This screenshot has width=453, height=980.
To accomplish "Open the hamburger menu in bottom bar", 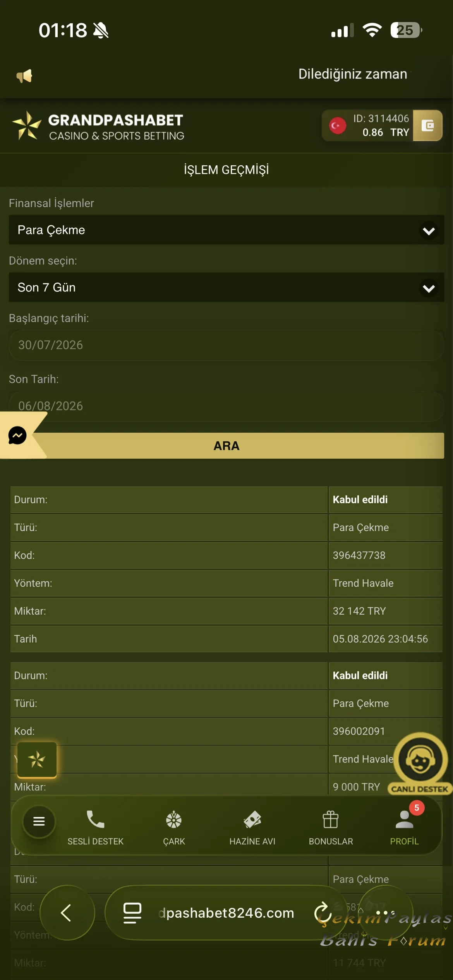I will (39, 821).
